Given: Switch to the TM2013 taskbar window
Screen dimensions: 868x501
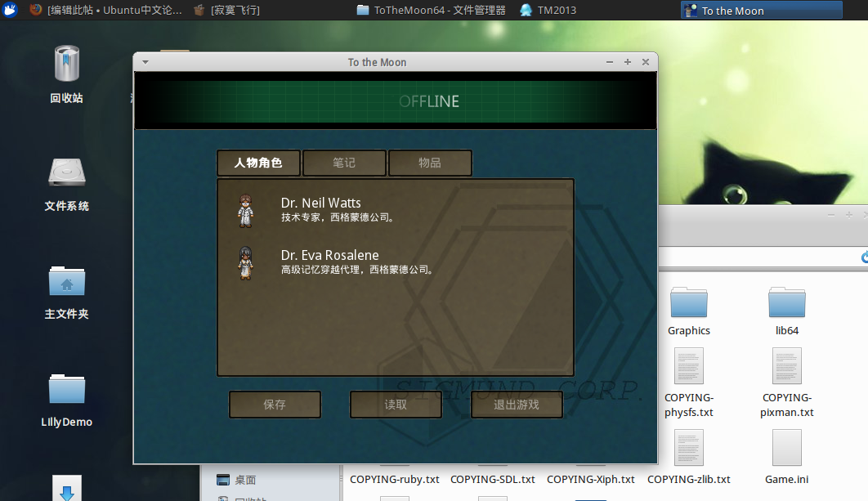Looking at the screenshot, I should pos(548,10).
